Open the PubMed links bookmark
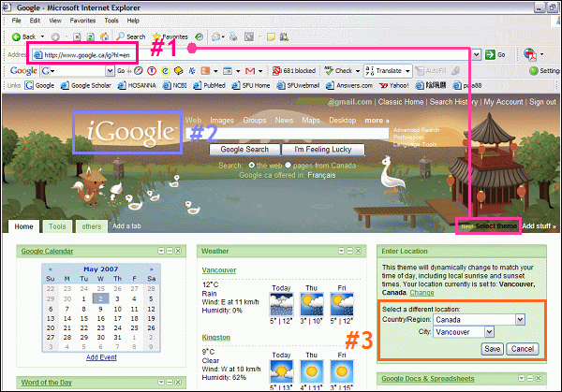562x392 pixels. point(209,85)
